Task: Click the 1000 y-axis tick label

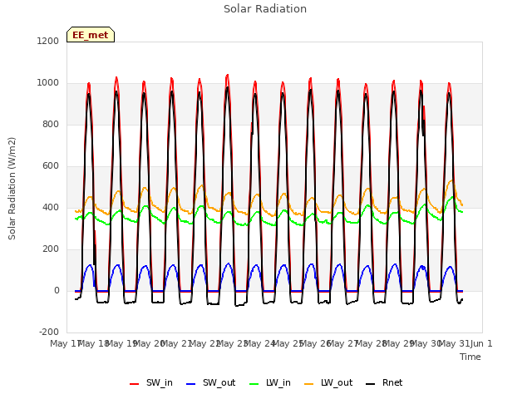Action: (48, 83)
